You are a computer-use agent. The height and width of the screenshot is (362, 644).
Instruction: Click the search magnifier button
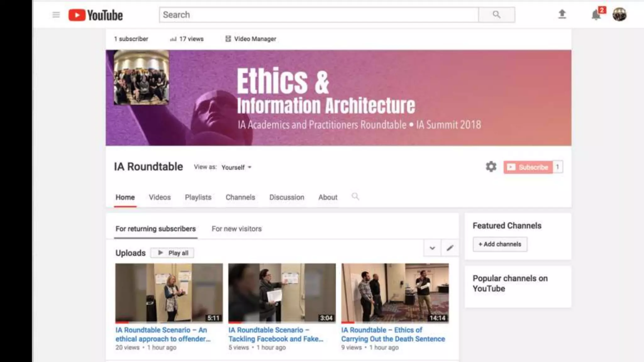point(497,15)
